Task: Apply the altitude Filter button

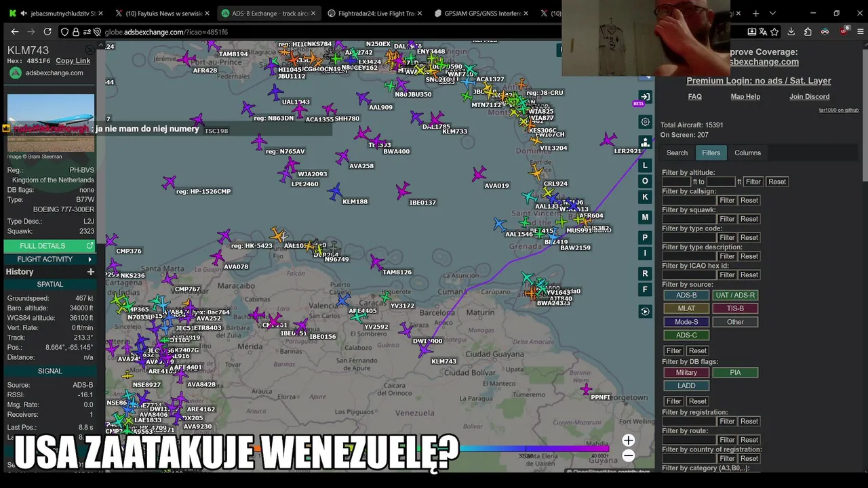Action: tap(753, 182)
